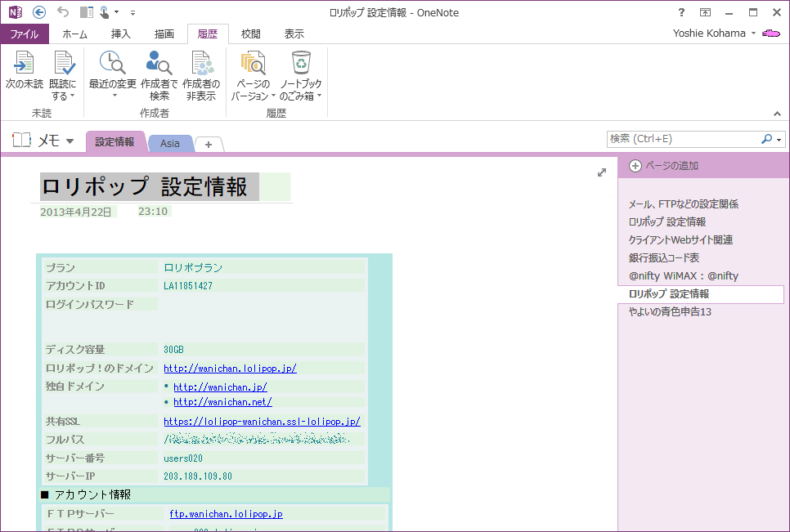The image size is (790, 532).
Task: Open page @nifty WiMAX：@nifty
Action: pyautogui.click(x=683, y=276)
